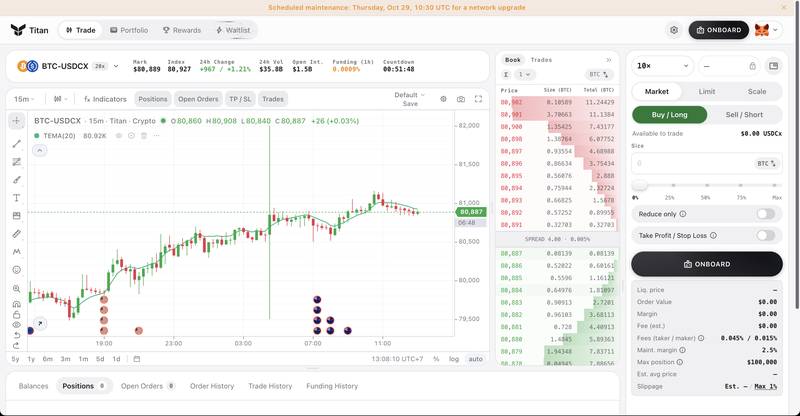This screenshot has height=416, width=800.
Task: Toggle Take Profit / Stop Loss switch
Action: click(766, 235)
